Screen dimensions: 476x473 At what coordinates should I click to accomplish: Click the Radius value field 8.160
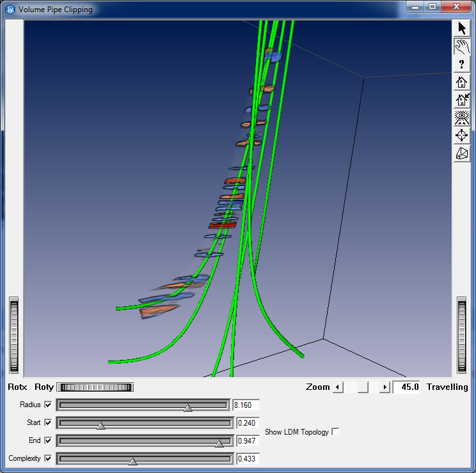(x=246, y=405)
